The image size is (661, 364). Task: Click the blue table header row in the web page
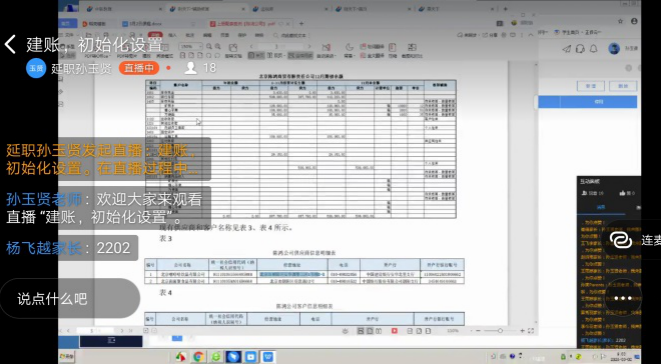(x=588, y=102)
